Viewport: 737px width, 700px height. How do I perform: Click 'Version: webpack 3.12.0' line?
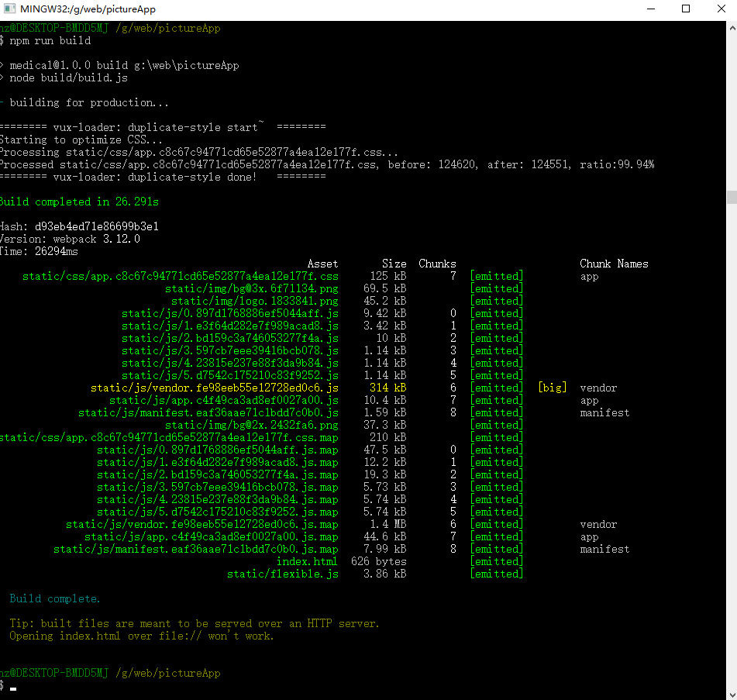click(x=70, y=239)
